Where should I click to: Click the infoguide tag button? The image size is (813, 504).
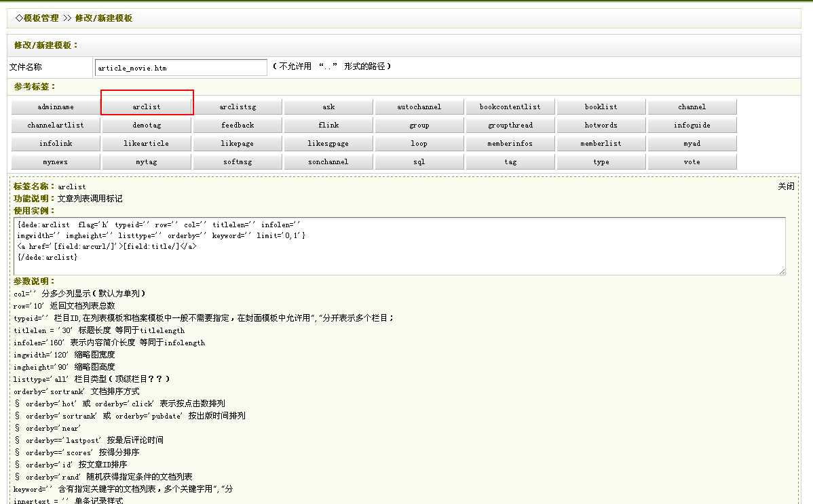tap(692, 125)
